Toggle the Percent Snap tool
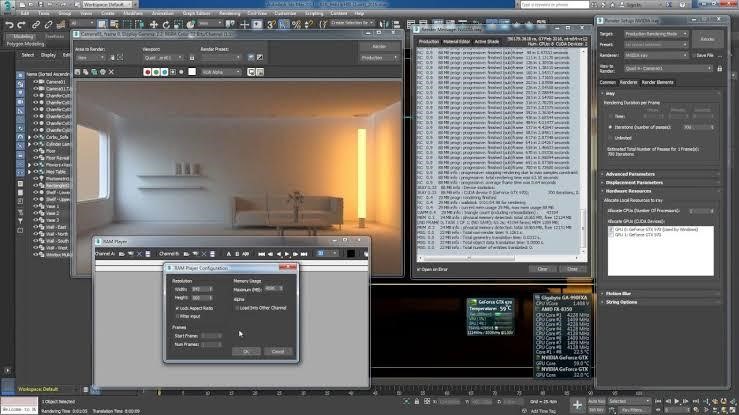This screenshot has height=415, width=739. 296,24
